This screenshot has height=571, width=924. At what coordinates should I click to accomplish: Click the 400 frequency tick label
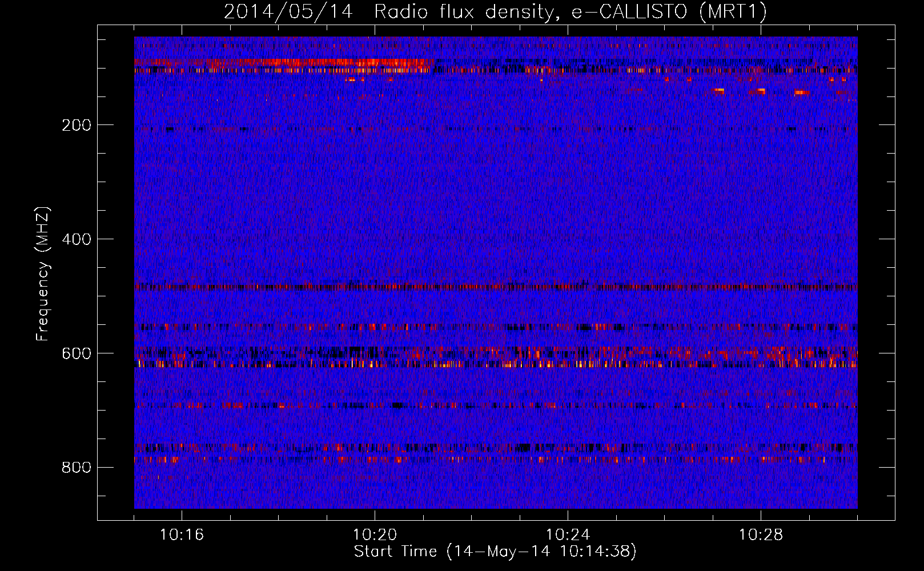point(77,239)
